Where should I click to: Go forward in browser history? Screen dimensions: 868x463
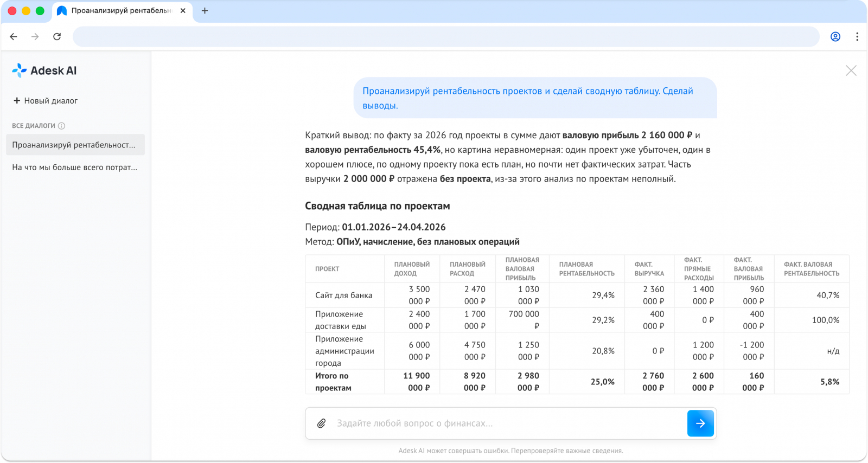tap(35, 36)
